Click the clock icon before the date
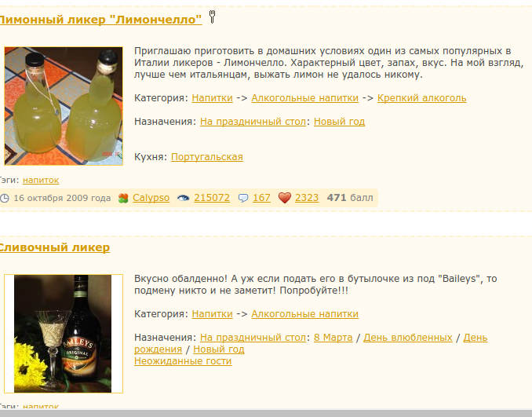The height and width of the screenshot is (417, 532). [x=5, y=198]
